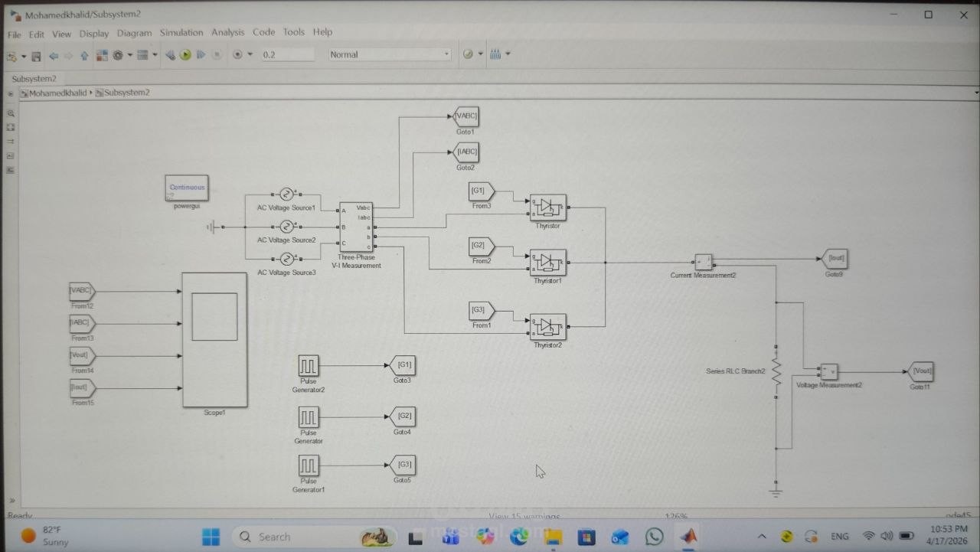Navigate back with the left arrow
Image resolution: width=980 pixels, height=552 pixels.
pyautogui.click(x=54, y=56)
